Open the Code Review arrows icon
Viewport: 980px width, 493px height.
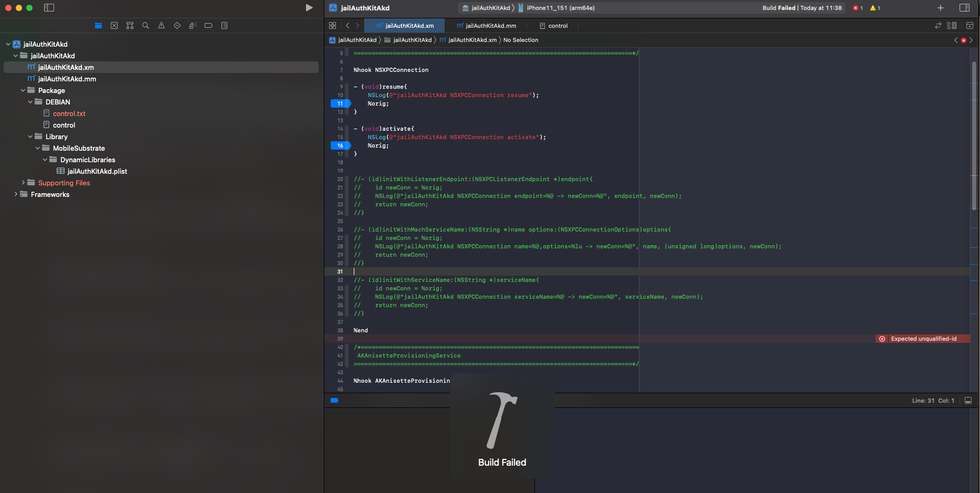click(938, 25)
